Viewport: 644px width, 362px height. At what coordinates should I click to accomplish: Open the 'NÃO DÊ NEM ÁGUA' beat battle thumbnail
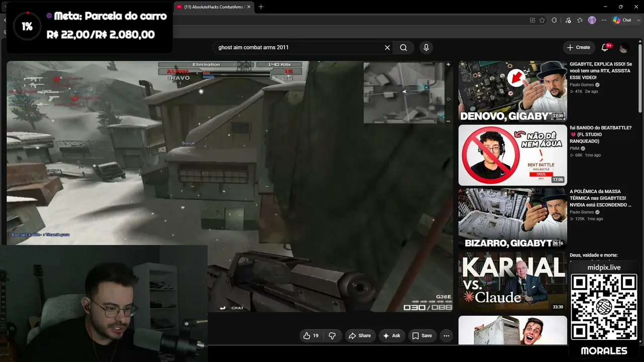(513, 155)
